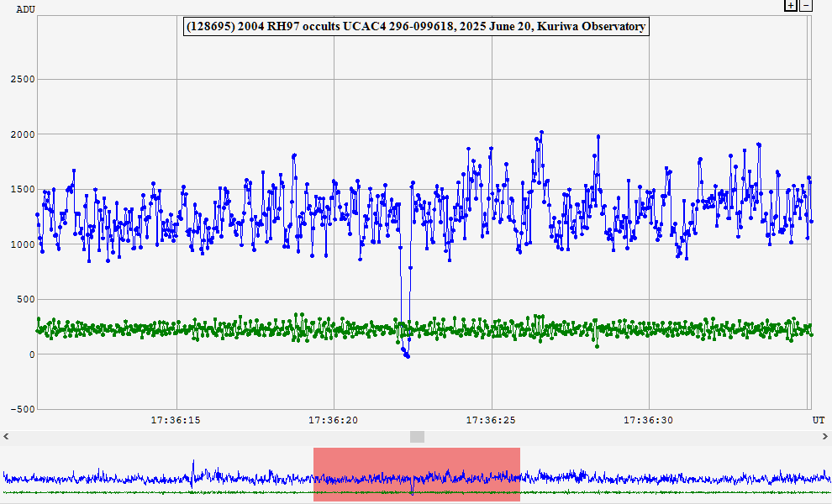The image size is (832, 504).
Task: Click the 17:36:30 time axis label
Action: (x=650, y=419)
